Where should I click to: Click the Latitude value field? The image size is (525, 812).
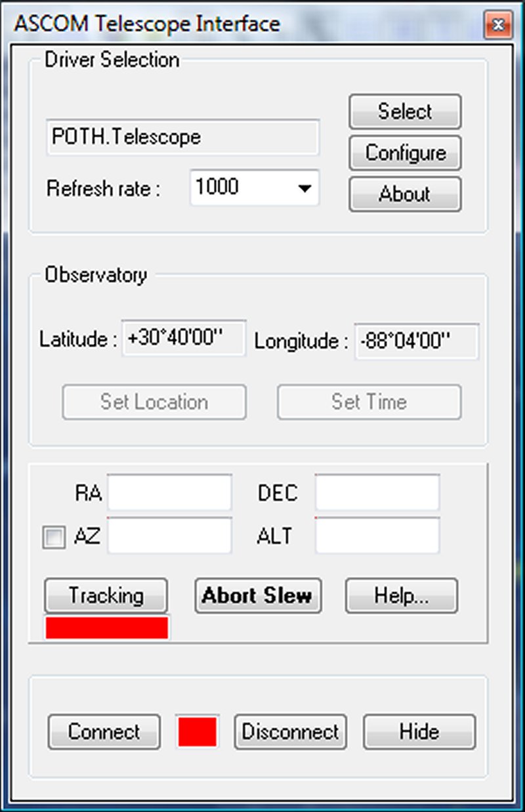click(x=184, y=339)
